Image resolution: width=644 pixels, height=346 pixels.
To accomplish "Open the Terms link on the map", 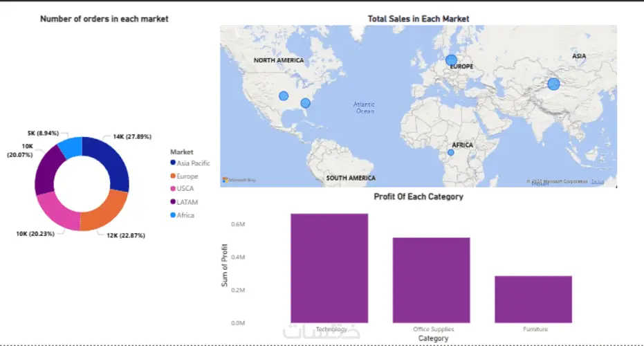I will pyautogui.click(x=598, y=181).
